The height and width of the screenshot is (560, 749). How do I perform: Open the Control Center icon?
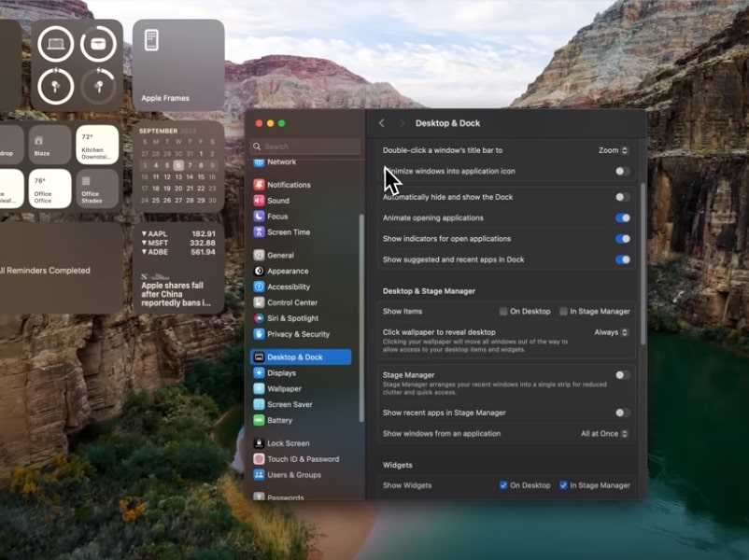[x=259, y=302]
